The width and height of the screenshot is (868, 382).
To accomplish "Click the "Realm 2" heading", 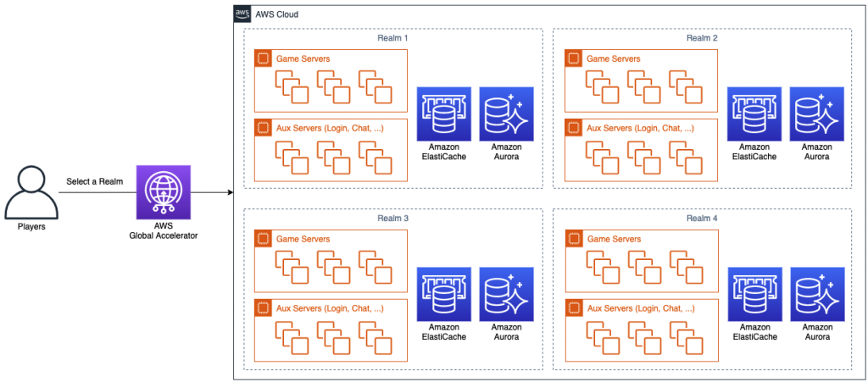I will [702, 37].
